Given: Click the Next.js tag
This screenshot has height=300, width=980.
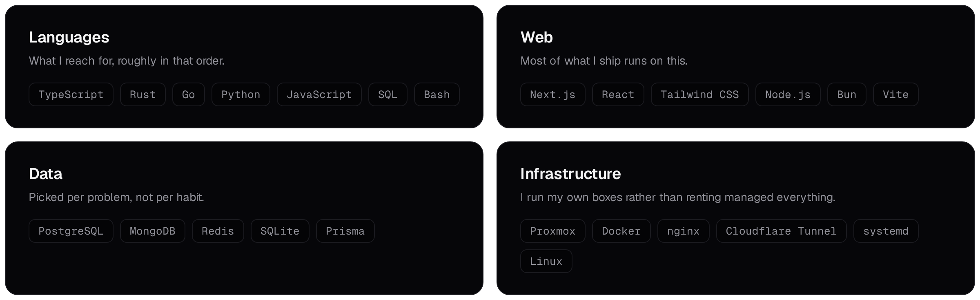Looking at the screenshot, I should tap(553, 94).
